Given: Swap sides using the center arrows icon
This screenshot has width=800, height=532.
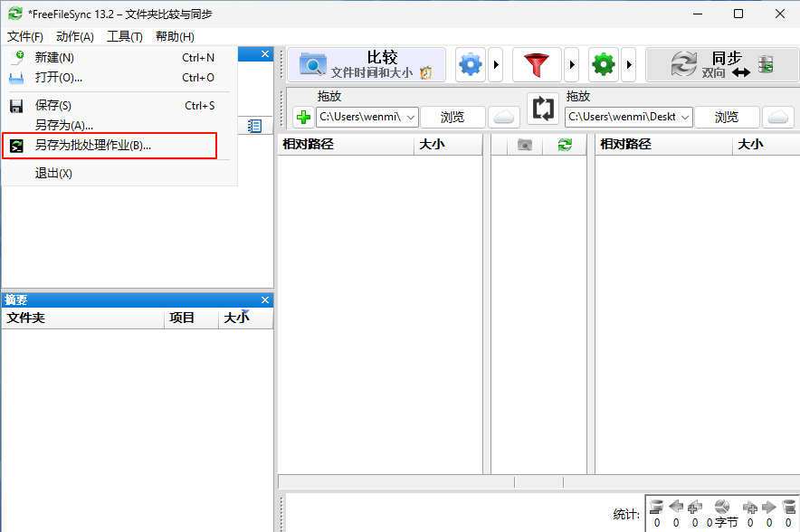Looking at the screenshot, I should coord(543,109).
